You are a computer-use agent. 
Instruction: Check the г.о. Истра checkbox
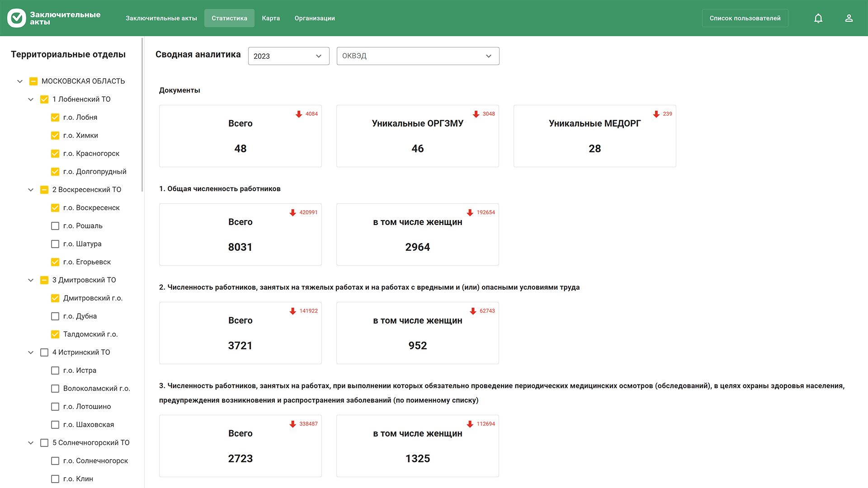(55, 371)
